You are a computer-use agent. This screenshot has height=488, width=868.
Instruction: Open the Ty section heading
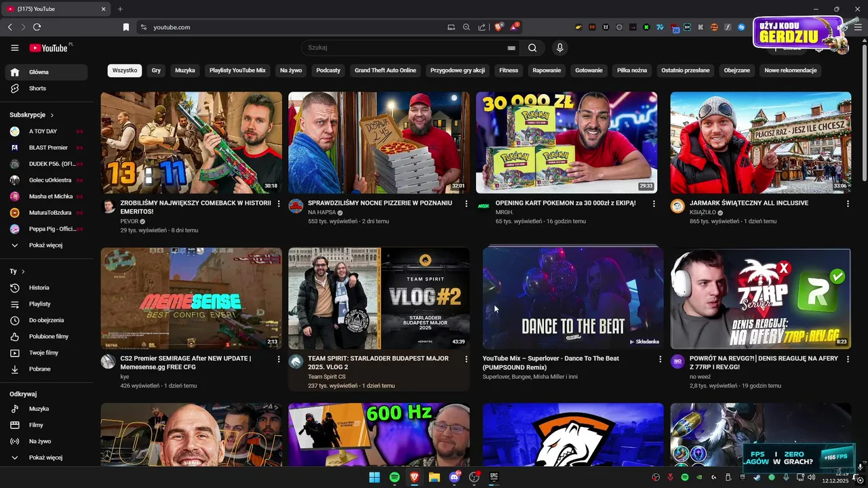17,271
